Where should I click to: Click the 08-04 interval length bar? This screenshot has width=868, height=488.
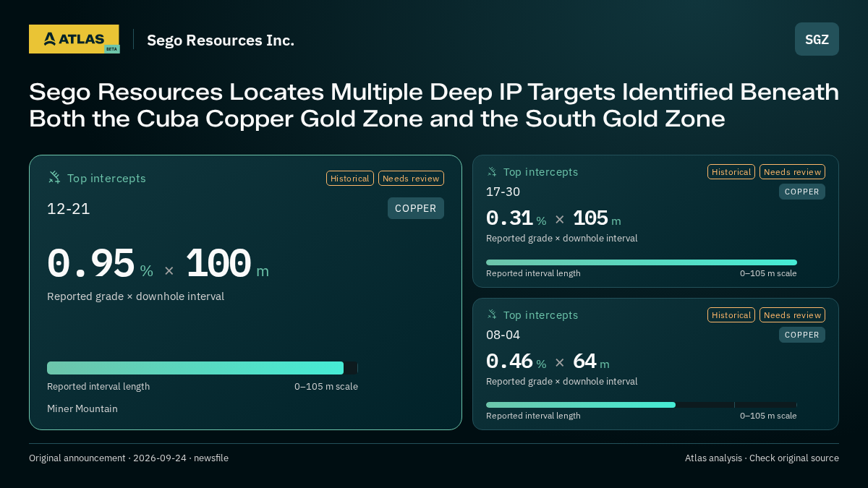(x=642, y=405)
